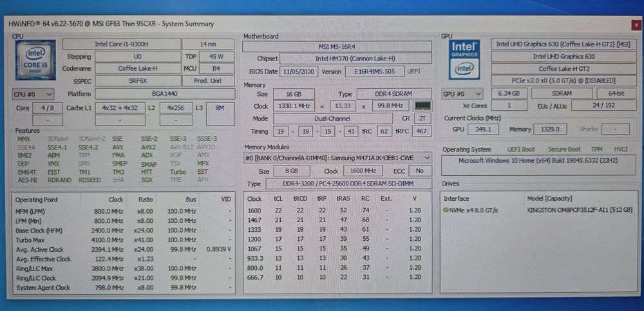Click the module size 8 GB field

(292, 171)
